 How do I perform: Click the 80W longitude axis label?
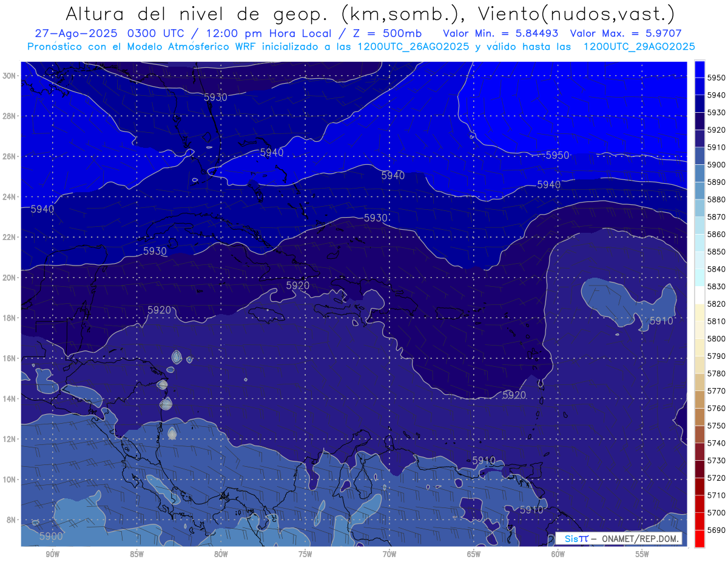[x=221, y=554]
